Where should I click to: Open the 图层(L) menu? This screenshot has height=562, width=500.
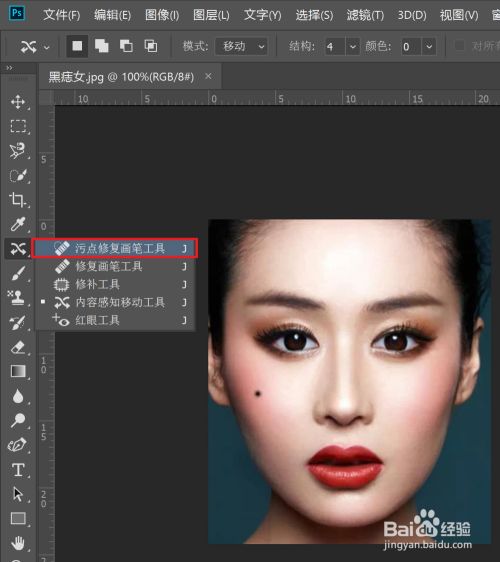click(211, 15)
